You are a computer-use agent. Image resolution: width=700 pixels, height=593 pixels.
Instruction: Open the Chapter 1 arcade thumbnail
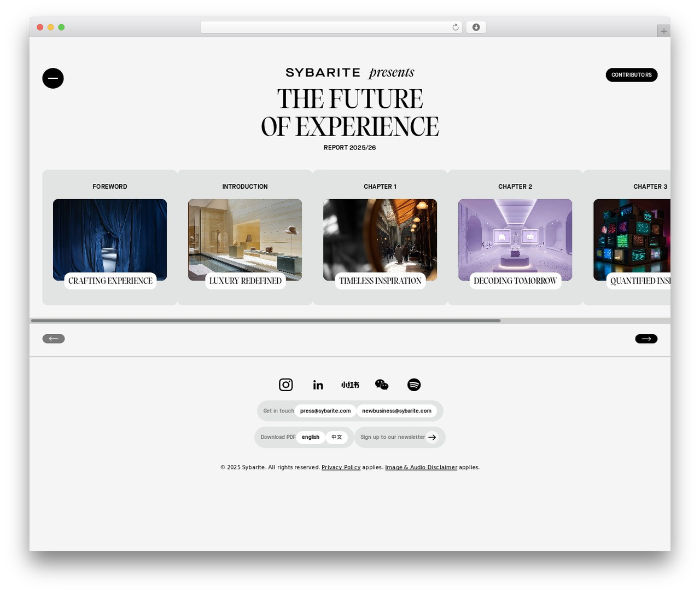pos(380,240)
